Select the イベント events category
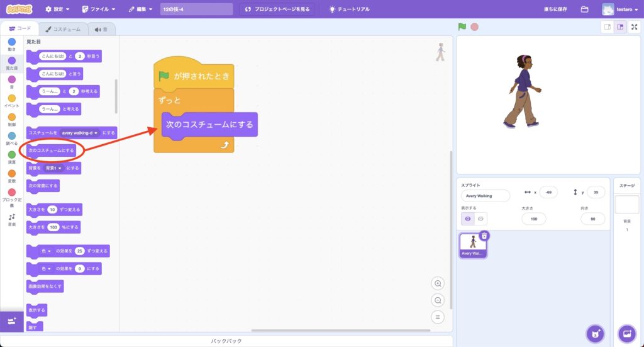Viewport: 644px width, 347px height. pos(12,100)
